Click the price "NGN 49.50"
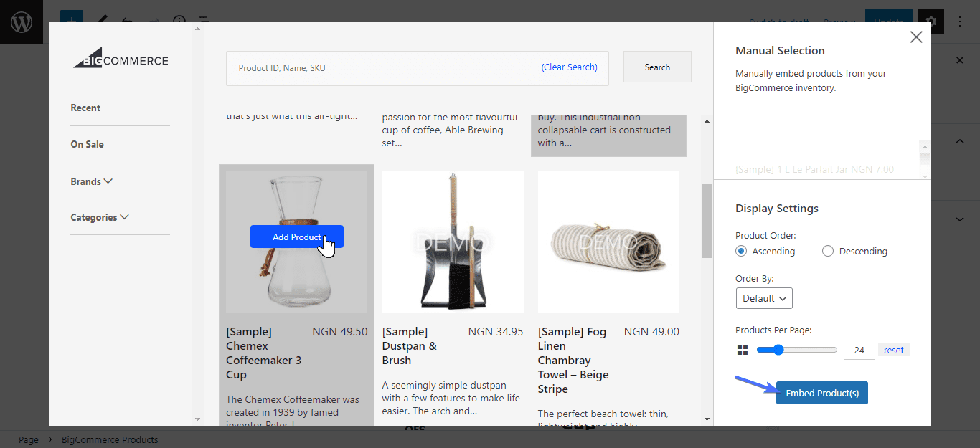The height and width of the screenshot is (448, 980). point(340,332)
